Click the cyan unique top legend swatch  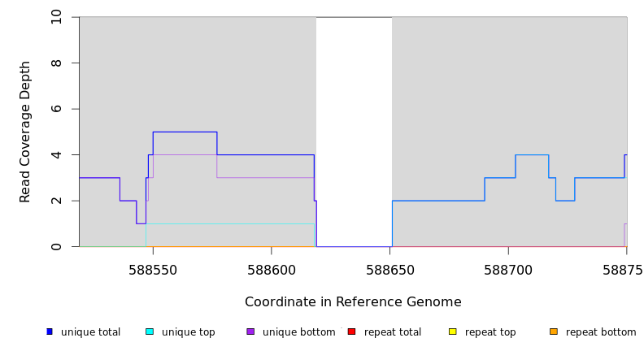tap(150, 331)
